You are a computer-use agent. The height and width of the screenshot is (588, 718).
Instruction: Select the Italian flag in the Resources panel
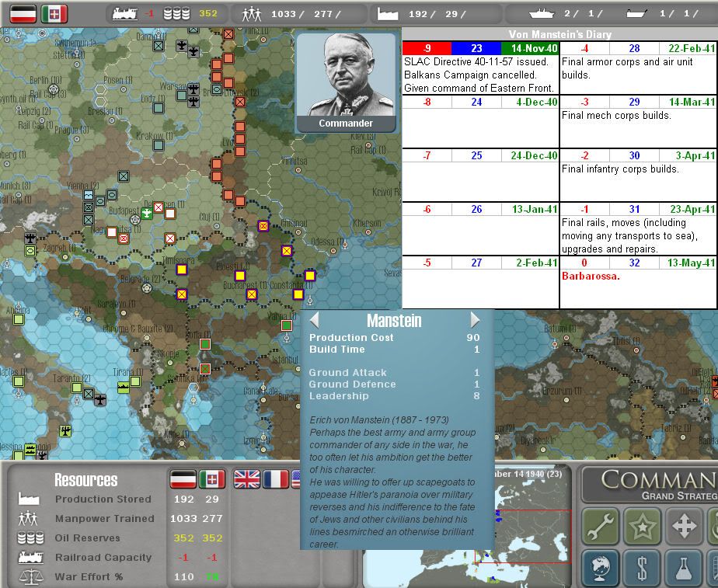(x=212, y=479)
